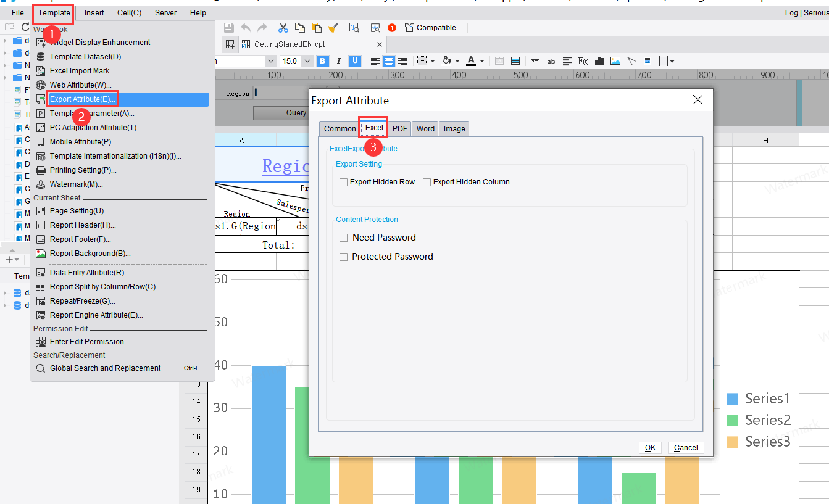Expand the fill color dropdown arrow
The height and width of the screenshot is (504, 829).
(458, 60)
